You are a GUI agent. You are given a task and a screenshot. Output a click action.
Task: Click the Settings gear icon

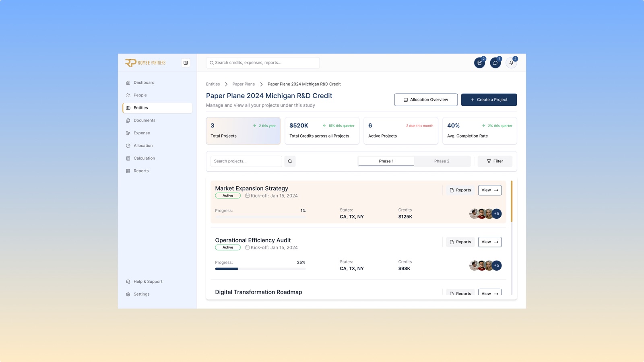pyautogui.click(x=128, y=294)
